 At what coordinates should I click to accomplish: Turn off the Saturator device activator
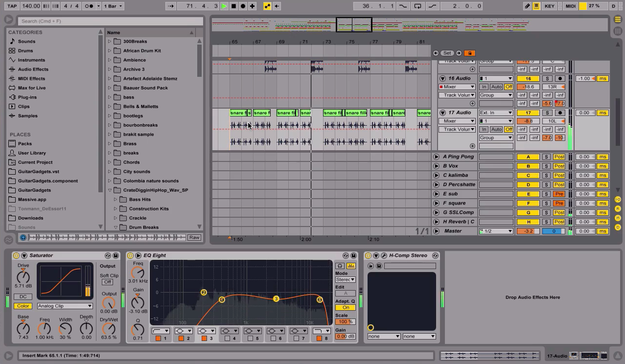[16, 255]
